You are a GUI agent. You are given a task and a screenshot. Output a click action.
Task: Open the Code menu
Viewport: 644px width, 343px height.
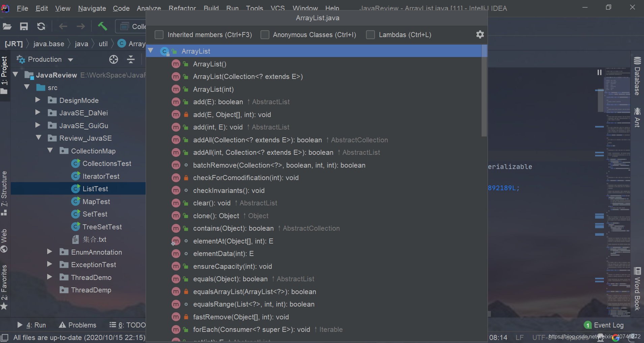[121, 8]
